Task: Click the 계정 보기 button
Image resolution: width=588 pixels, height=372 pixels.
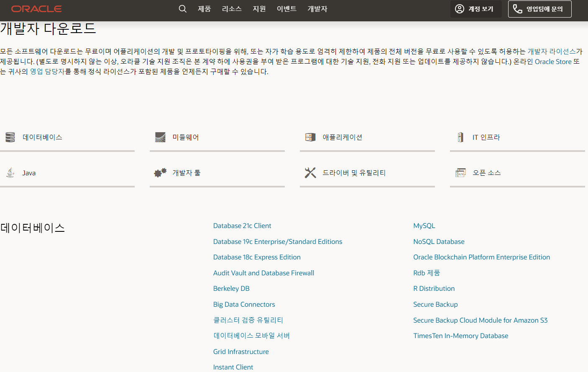Action: (476, 9)
